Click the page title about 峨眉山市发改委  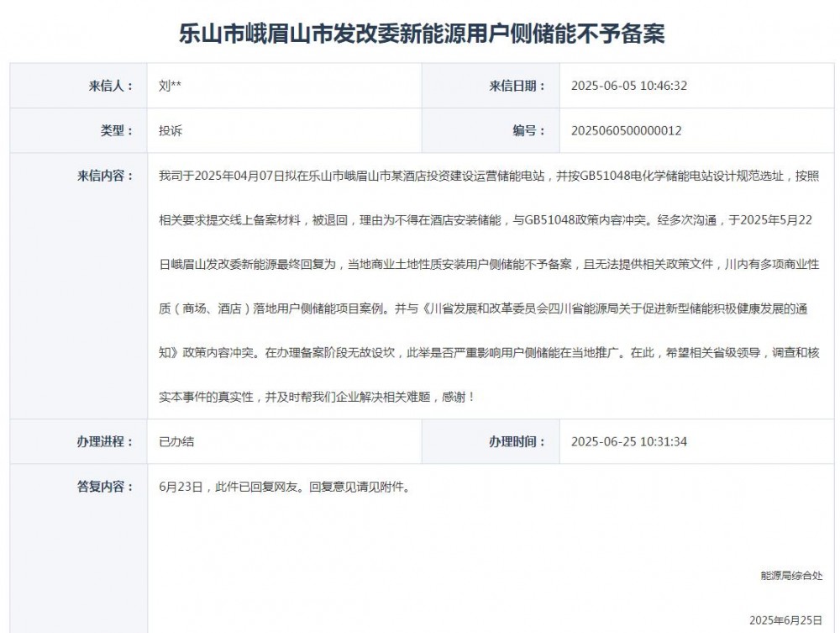422,33
